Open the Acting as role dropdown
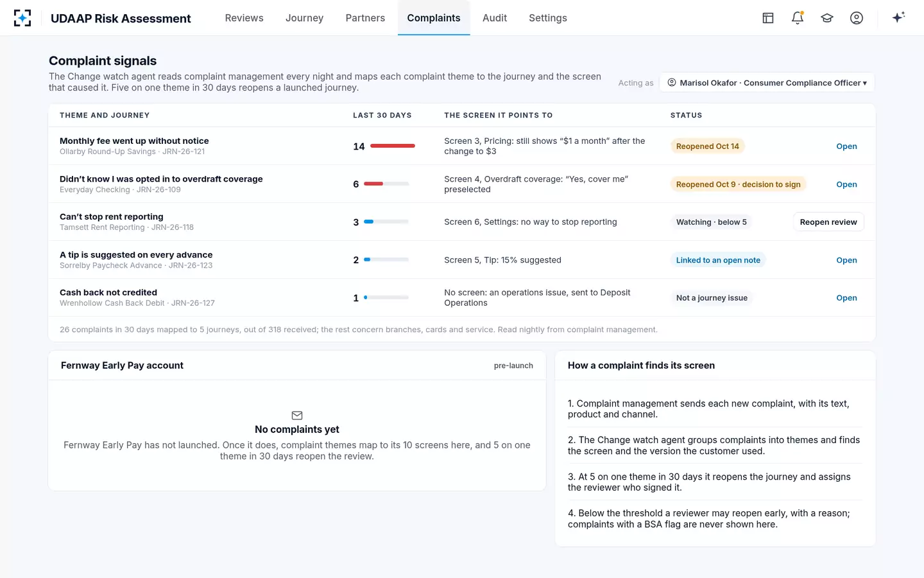The height and width of the screenshot is (578, 924). 767,83
